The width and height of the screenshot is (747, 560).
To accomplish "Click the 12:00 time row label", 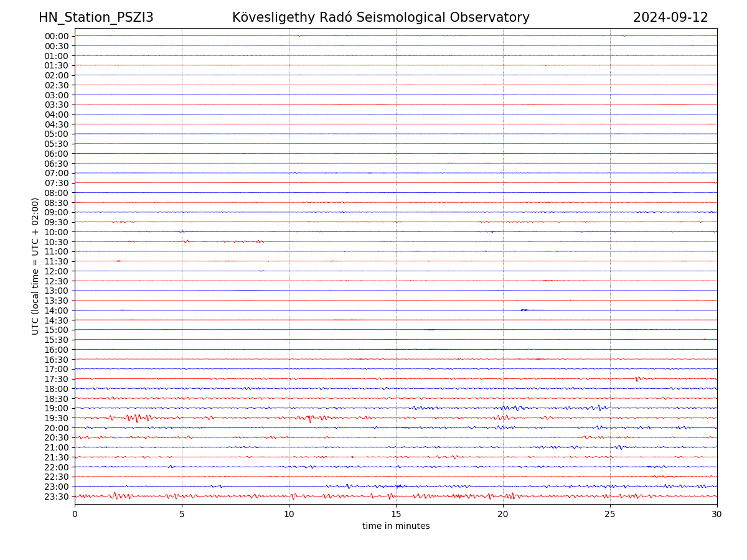I will [x=56, y=271].
